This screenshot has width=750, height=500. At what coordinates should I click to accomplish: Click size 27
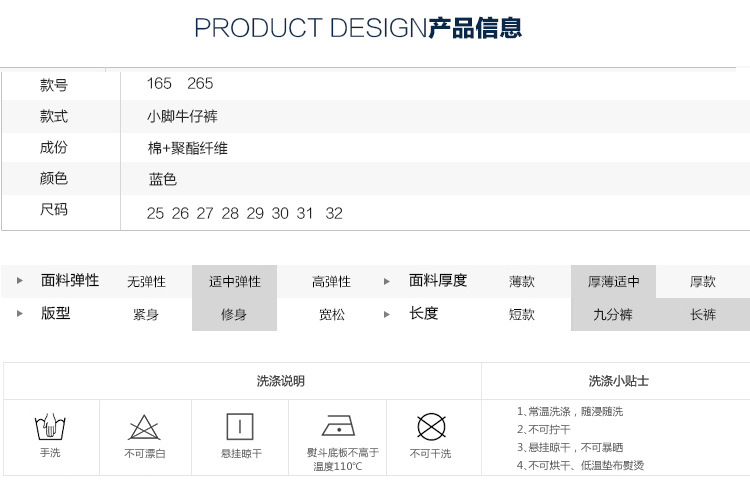coord(205,213)
